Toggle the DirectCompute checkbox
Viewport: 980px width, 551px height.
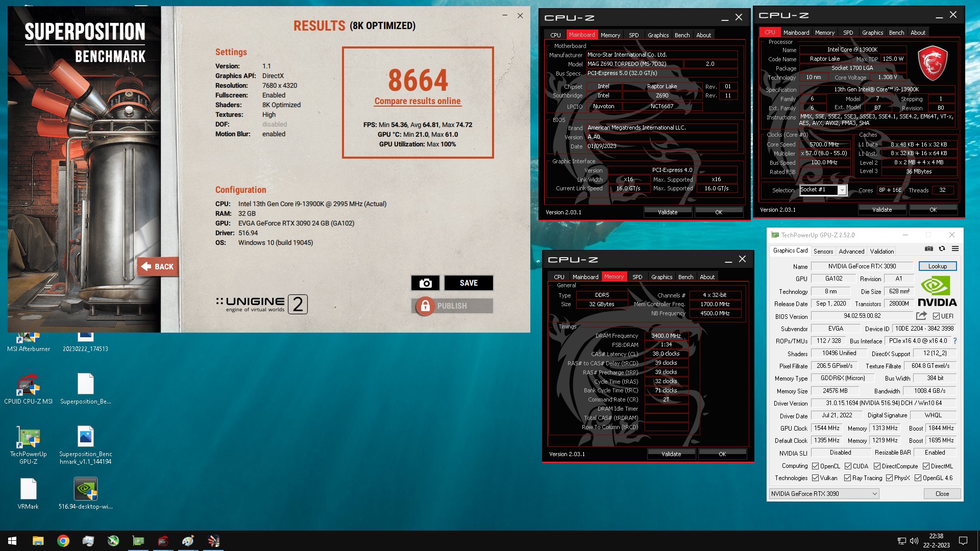point(877,466)
